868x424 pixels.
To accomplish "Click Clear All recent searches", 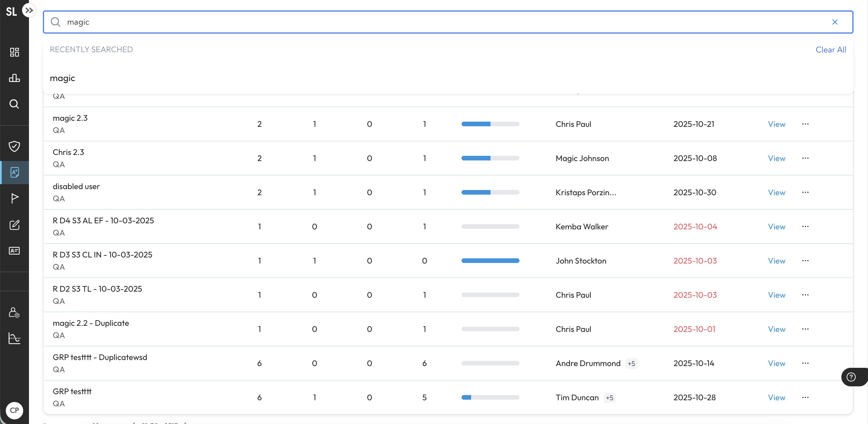I will click(x=831, y=50).
